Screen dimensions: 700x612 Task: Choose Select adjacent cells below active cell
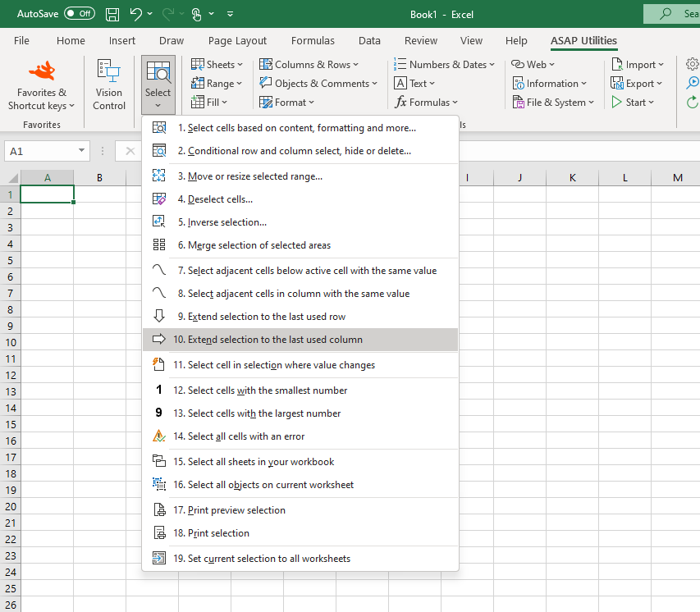pyautogui.click(x=300, y=271)
